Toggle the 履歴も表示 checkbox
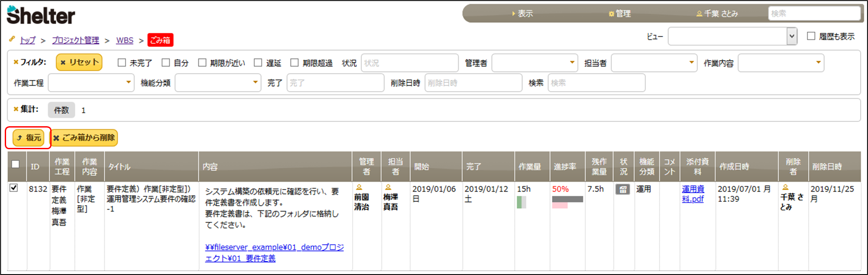The image size is (868, 275). (811, 36)
